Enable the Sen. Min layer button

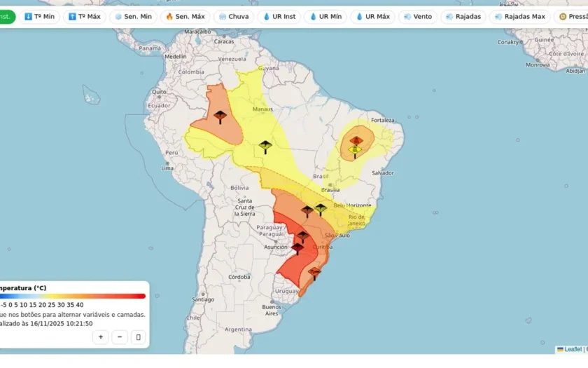134,17
